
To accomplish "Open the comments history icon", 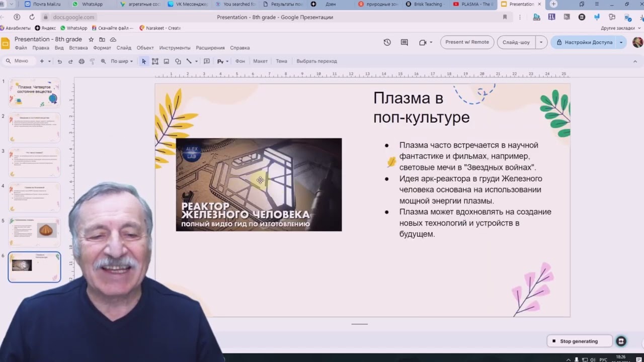I will (404, 42).
